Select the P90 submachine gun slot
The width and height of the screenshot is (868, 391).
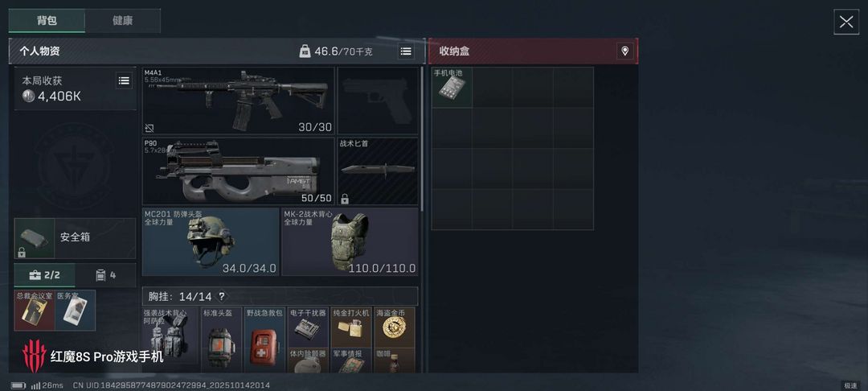[x=239, y=171]
